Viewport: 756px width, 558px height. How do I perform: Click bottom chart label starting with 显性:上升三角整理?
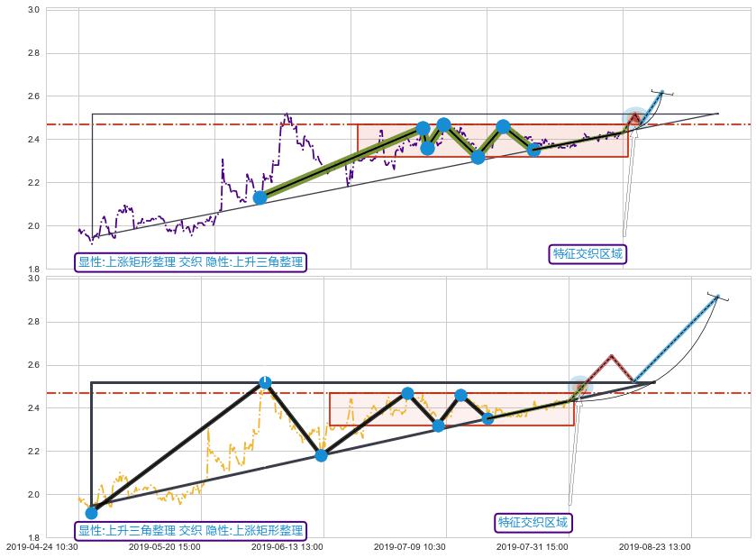click(x=191, y=530)
